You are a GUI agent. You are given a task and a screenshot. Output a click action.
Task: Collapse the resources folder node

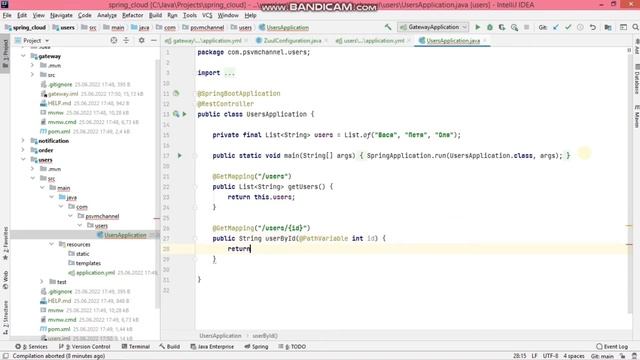coord(51,244)
